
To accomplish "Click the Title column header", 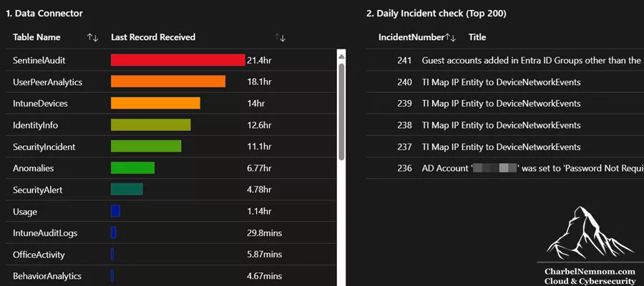I will pos(477,37).
